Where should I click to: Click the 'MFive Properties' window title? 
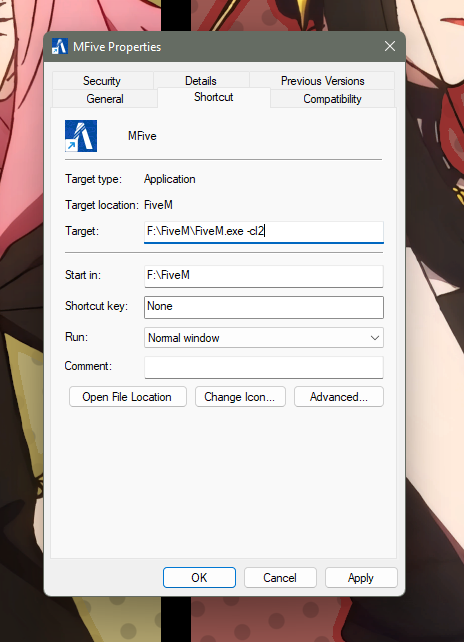point(117,47)
